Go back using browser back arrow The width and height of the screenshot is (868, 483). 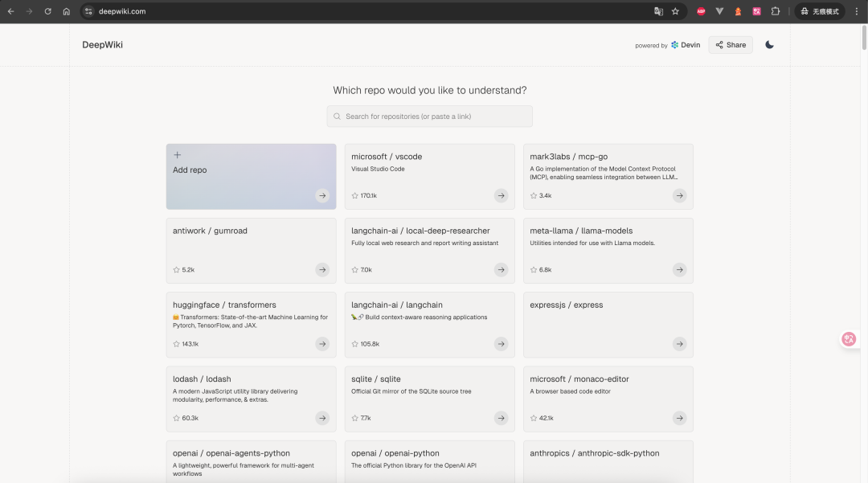click(x=11, y=11)
